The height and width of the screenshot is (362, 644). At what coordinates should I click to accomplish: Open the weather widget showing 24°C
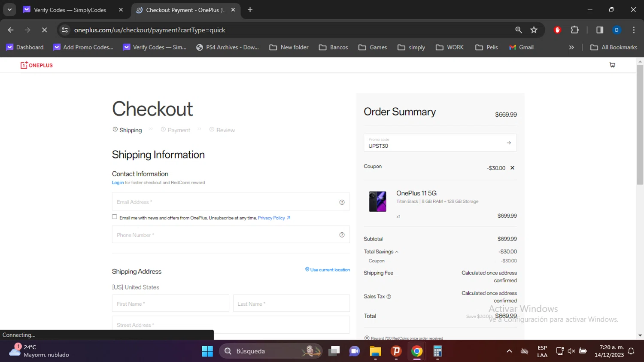(x=39, y=351)
